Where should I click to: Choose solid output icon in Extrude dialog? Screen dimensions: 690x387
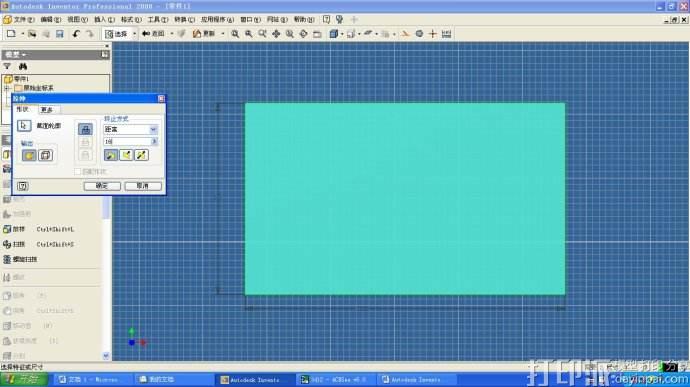[x=29, y=155]
